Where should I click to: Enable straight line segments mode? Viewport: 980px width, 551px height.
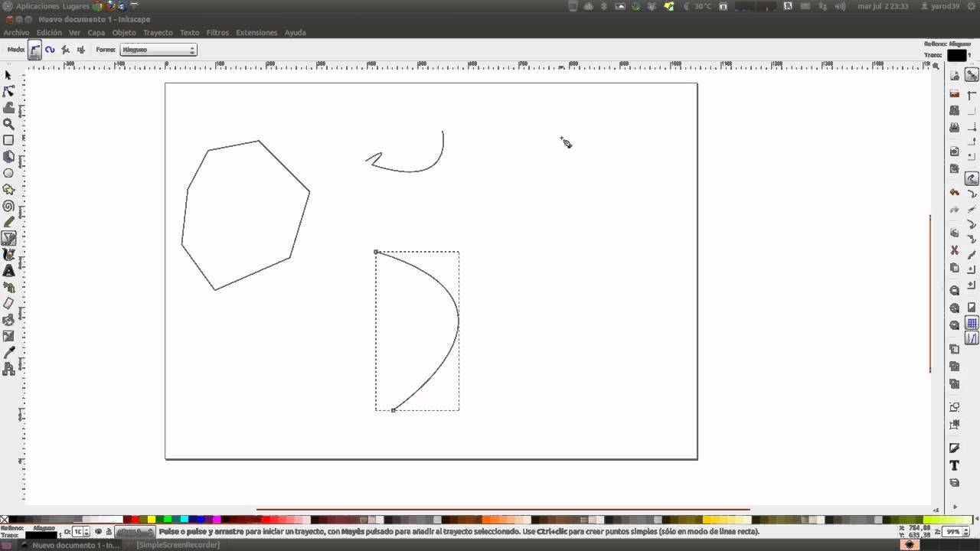(x=65, y=50)
